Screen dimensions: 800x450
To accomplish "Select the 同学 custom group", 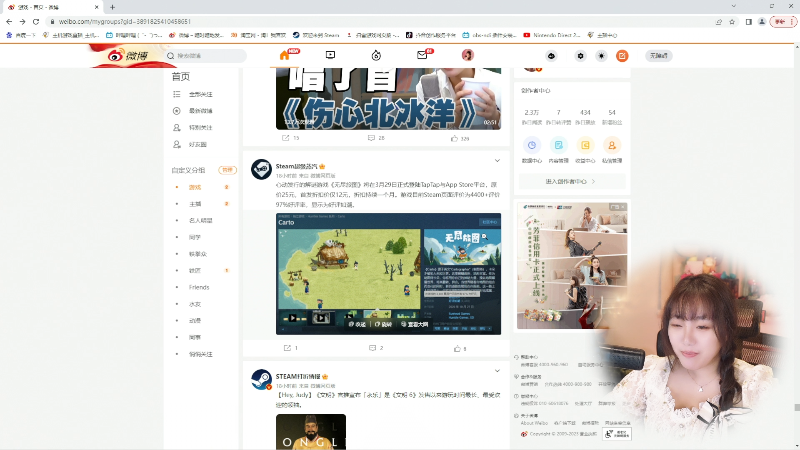I will pyautogui.click(x=195, y=237).
